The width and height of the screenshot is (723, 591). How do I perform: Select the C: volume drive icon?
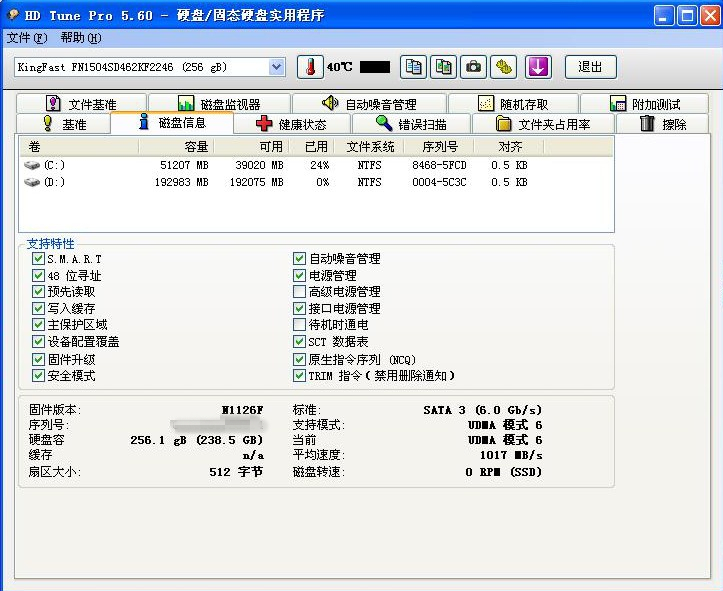[x=32, y=165]
